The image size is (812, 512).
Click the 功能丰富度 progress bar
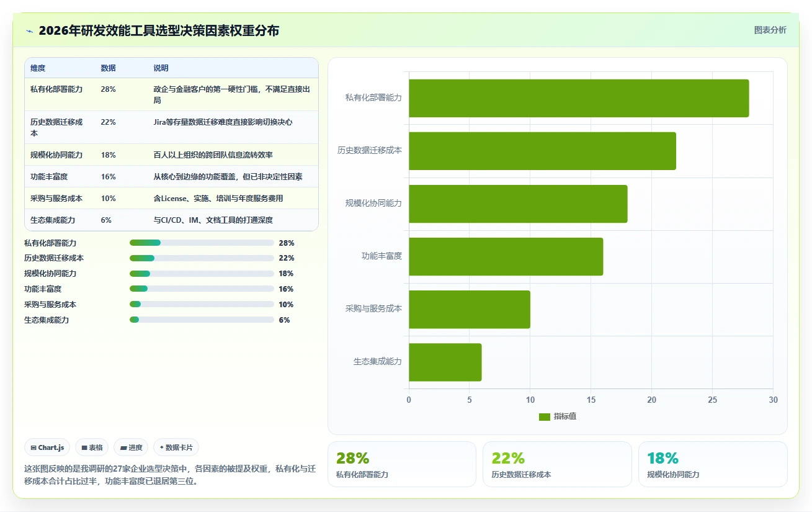(x=202, y=289)
